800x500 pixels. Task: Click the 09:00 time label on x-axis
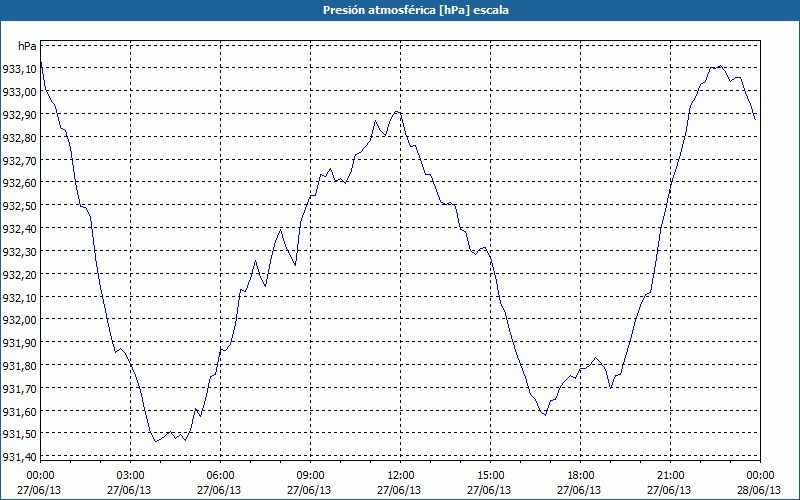[x=309, y=476]
